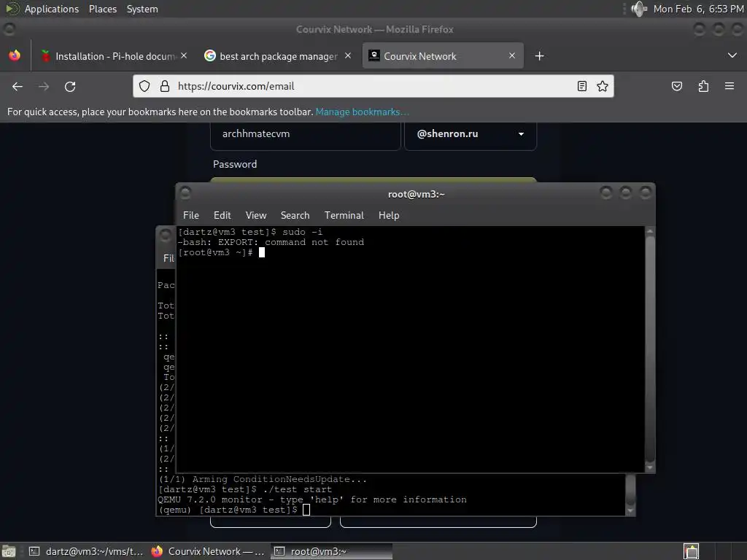The height and width of the screenshot is (560, 747).
Task: Click the tracking protection shield icon
Action: (144, 86)
